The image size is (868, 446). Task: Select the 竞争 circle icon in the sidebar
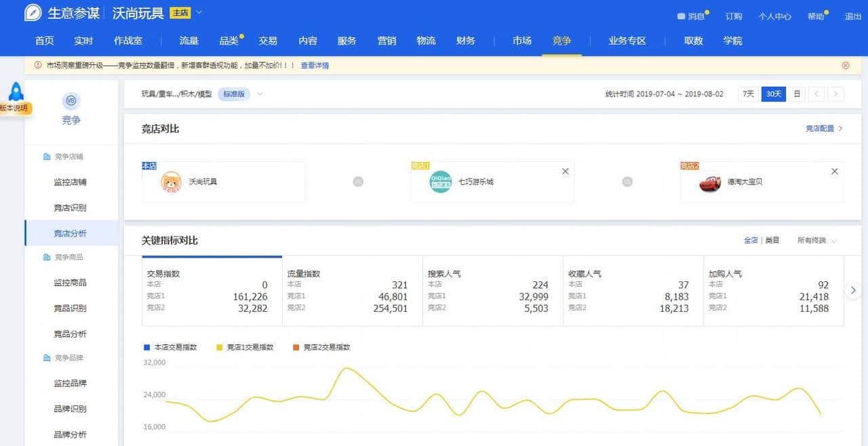click(x=71, y=102)
